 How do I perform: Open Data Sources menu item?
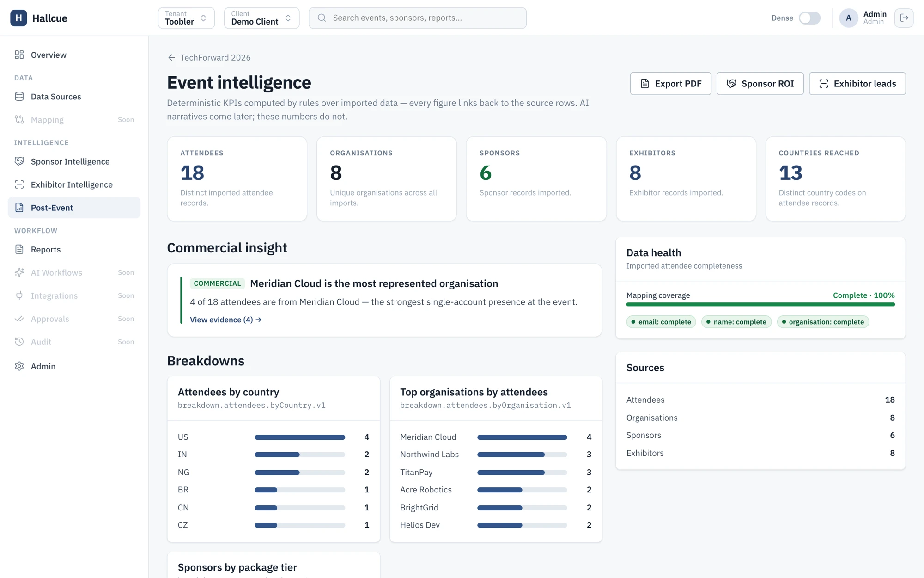[x=74, y=96]
